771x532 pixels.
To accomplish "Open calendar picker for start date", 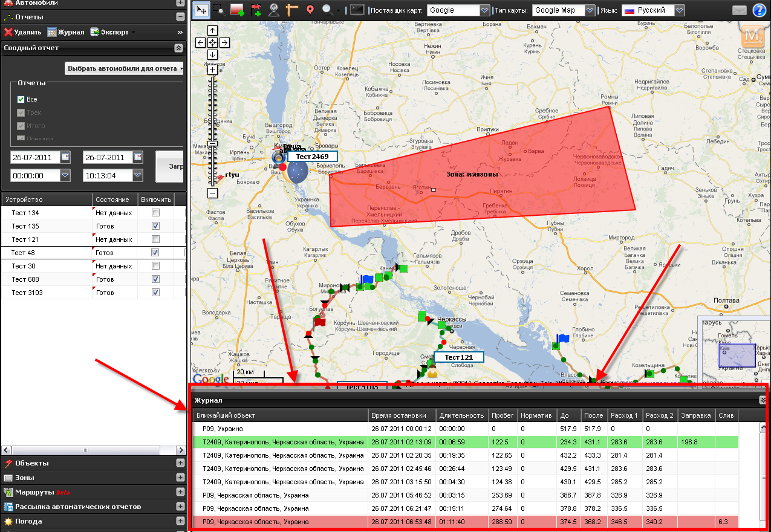I will pos(65,157).
